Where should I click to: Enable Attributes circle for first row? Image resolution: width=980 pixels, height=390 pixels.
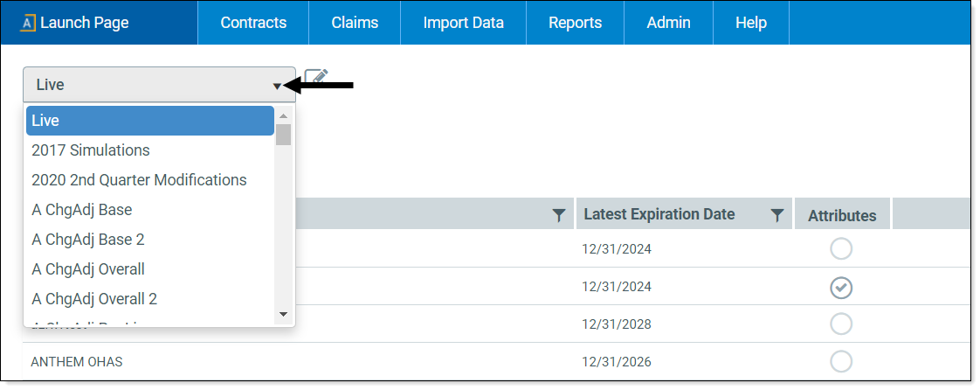tap(841, 249)
